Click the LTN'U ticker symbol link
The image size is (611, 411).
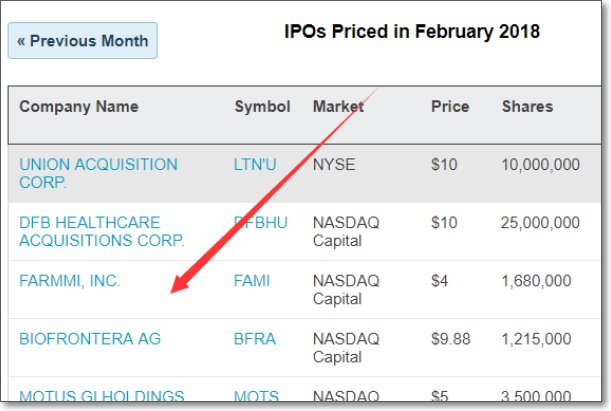pyautogui.click(x=255, y=164)
